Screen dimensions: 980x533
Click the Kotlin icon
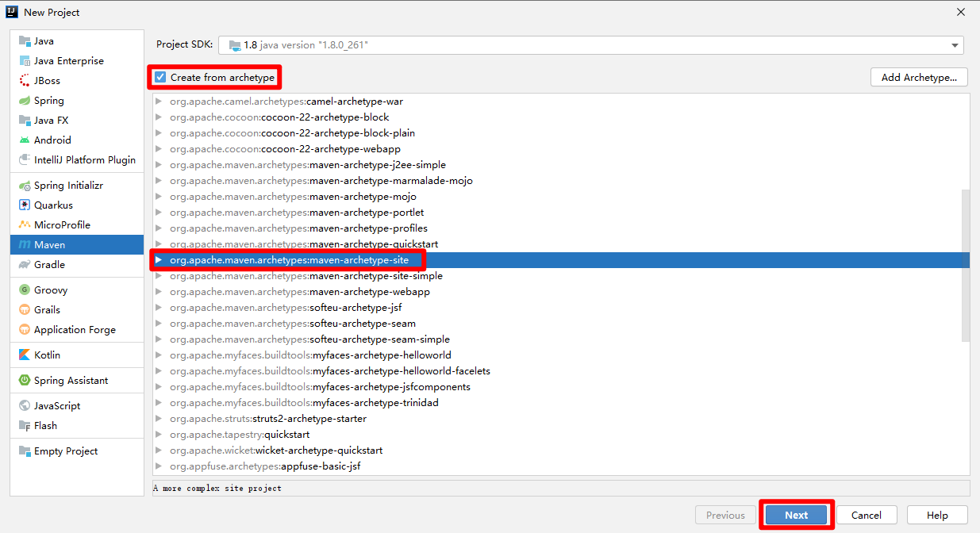[25, 355]
